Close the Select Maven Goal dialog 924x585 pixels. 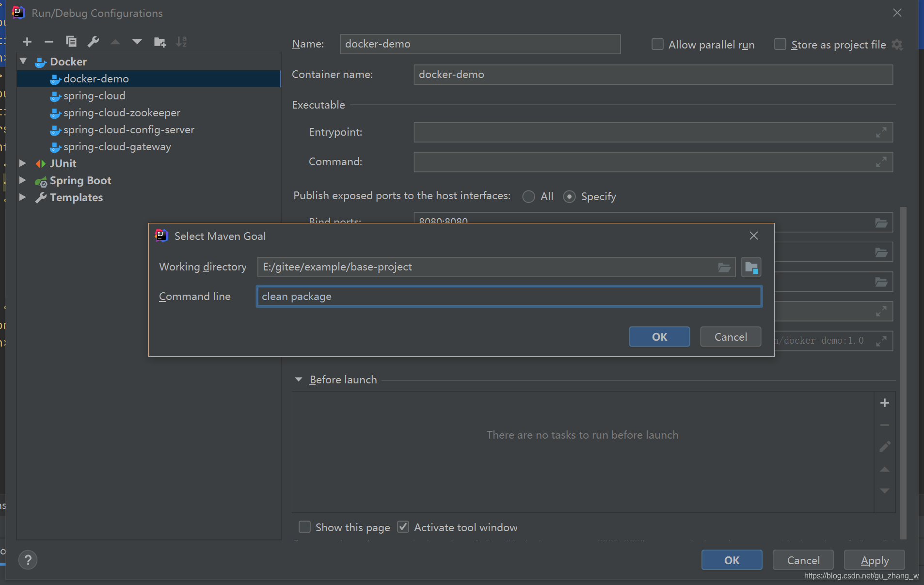[x=754, y=236]
